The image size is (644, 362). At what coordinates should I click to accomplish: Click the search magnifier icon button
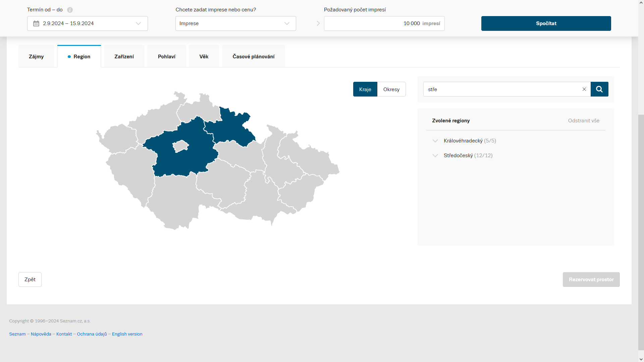[599, 89]
